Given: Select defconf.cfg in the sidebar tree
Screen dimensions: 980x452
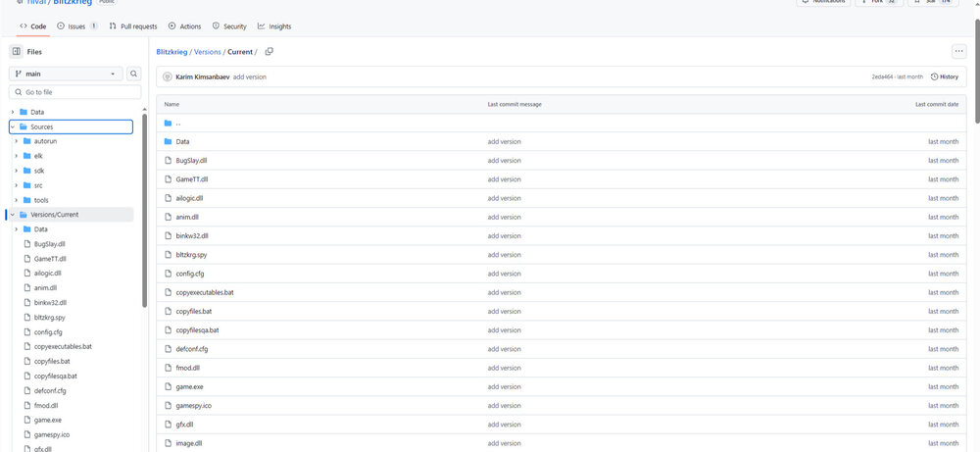Looking at the screenshot, I should tap(50, 391).
